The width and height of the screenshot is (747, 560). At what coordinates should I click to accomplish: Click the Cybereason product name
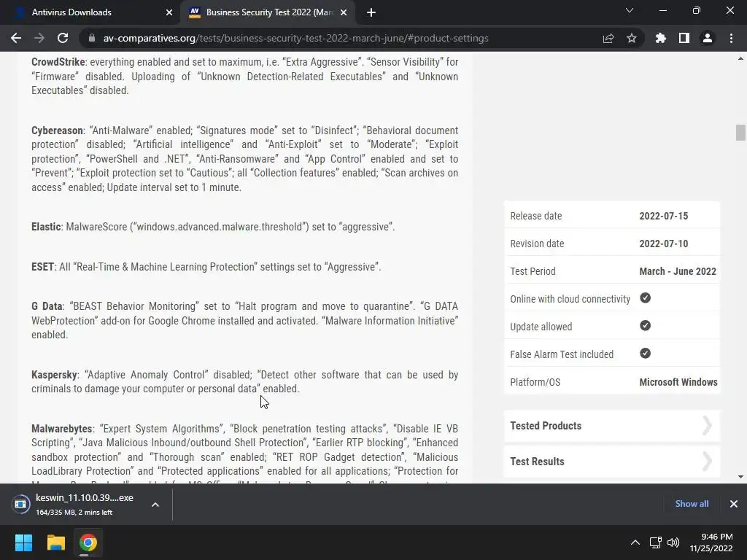click(57, 131)
